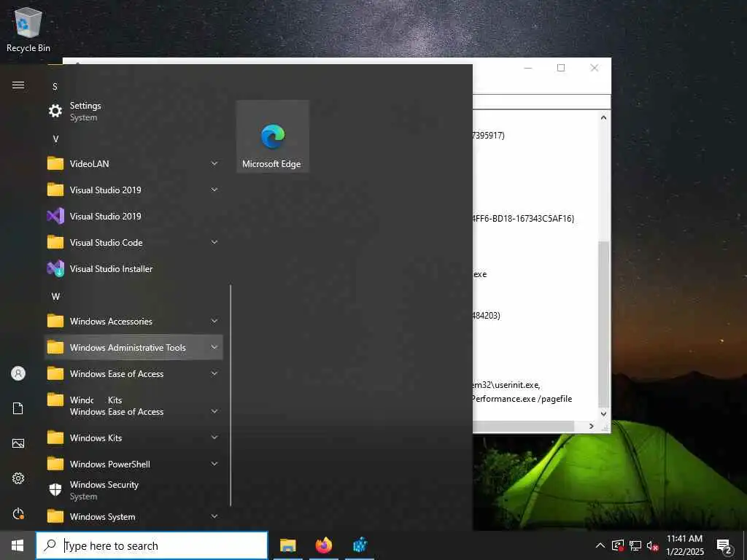Click text 'em32\userinit.exe,' in background window
The image size is (747, 560).
pyautogui.click(x=506, y=385)
